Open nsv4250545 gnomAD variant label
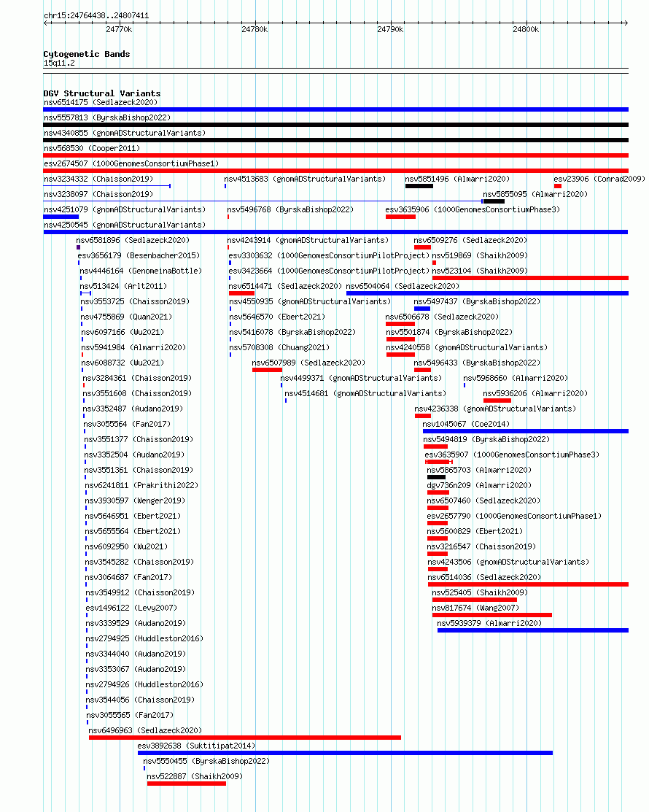The image size is (649, 812). (x=125, y=225)
